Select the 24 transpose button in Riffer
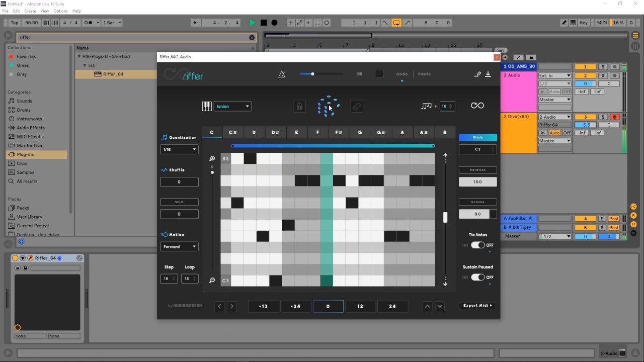This screenshot has width=644, height=362. (392, 306)
